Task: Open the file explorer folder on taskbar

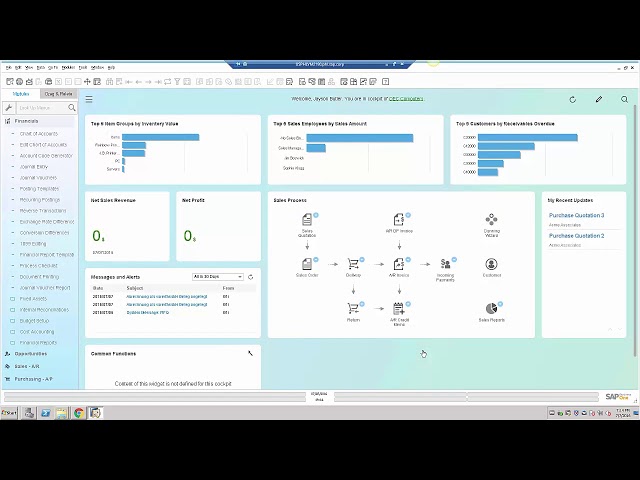Action: tap(62, 413)
